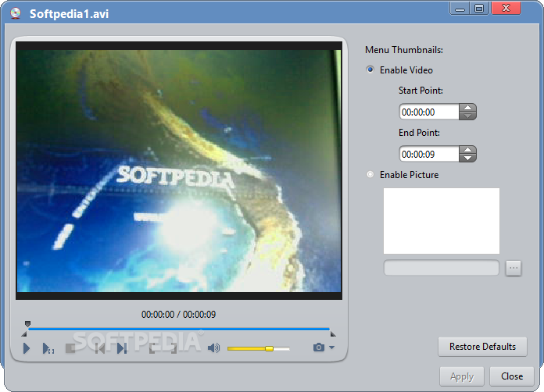Decrease the Start Point time value

[x=467, y=116]
